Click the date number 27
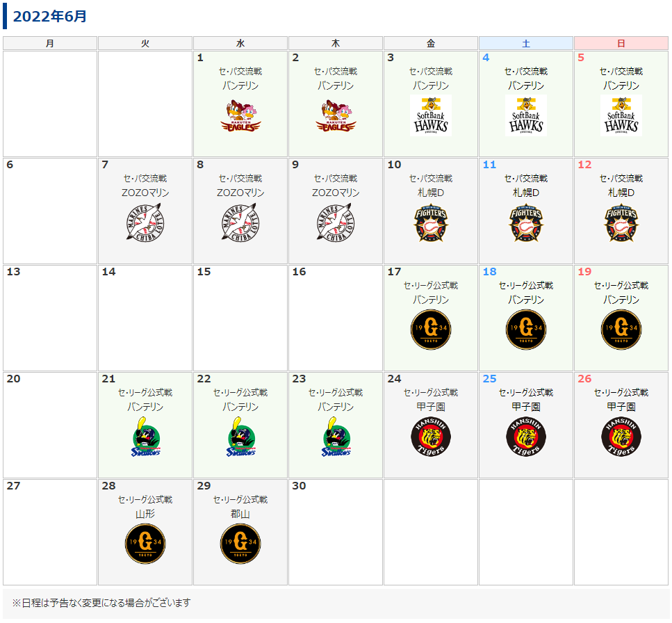672x623 pixels. 13,486
